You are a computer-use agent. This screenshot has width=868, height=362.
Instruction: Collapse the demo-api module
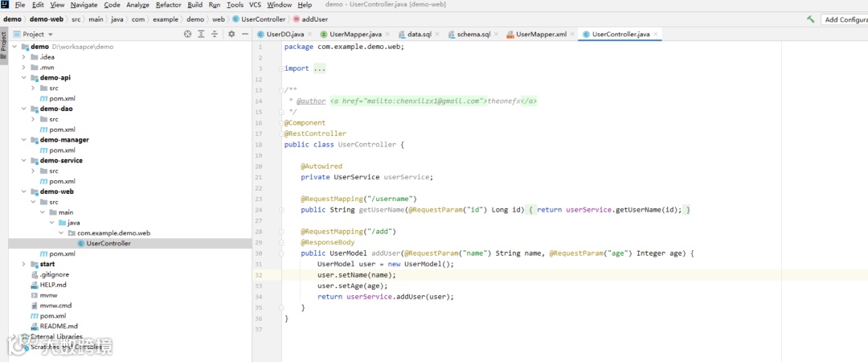click(24, 77)
